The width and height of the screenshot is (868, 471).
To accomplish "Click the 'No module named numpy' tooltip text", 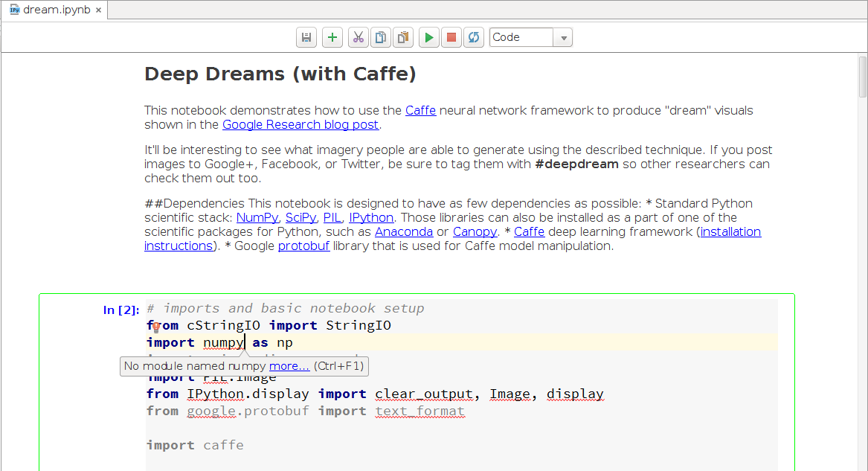I will tap(195, 366).
